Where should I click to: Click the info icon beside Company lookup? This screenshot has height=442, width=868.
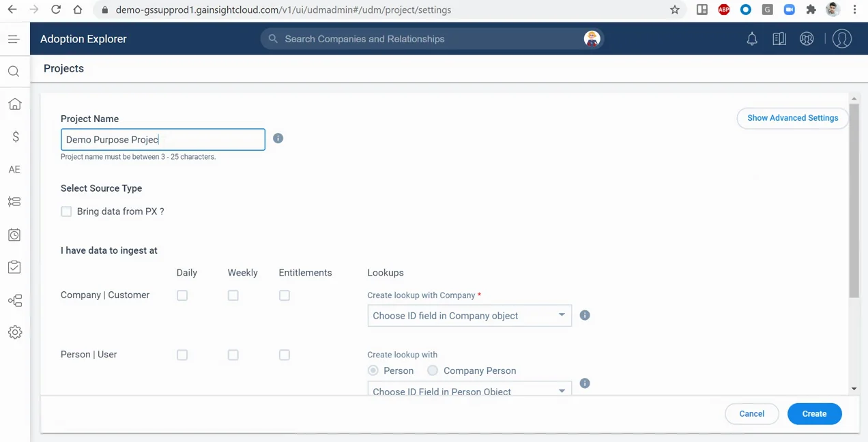point(585,315)
